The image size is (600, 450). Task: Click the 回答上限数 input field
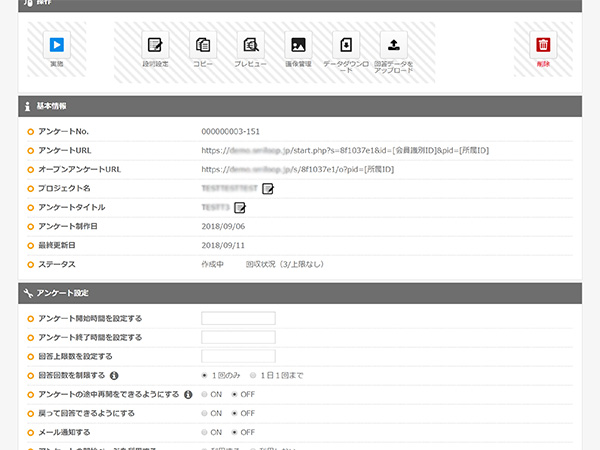click(x=238, y=357)
